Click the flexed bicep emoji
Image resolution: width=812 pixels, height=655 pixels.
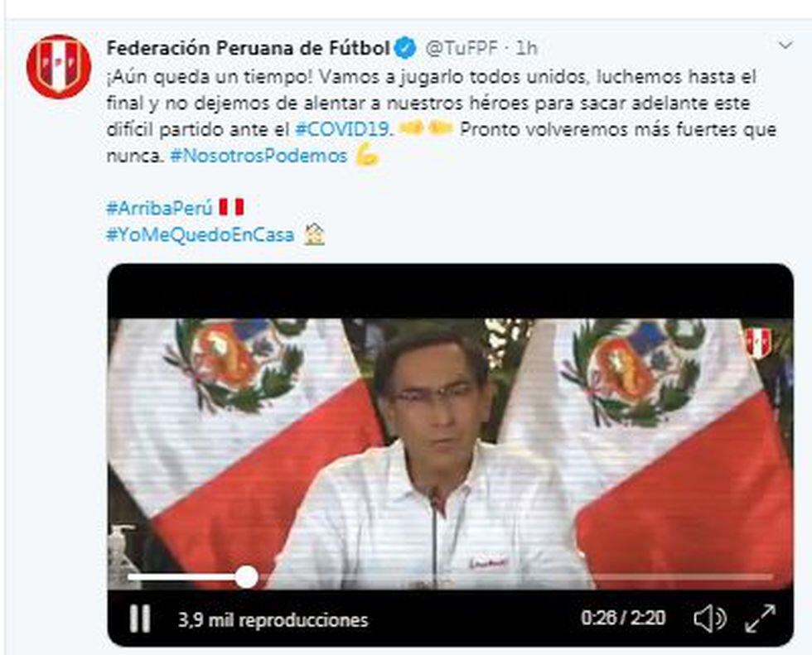tap(367, 156)
